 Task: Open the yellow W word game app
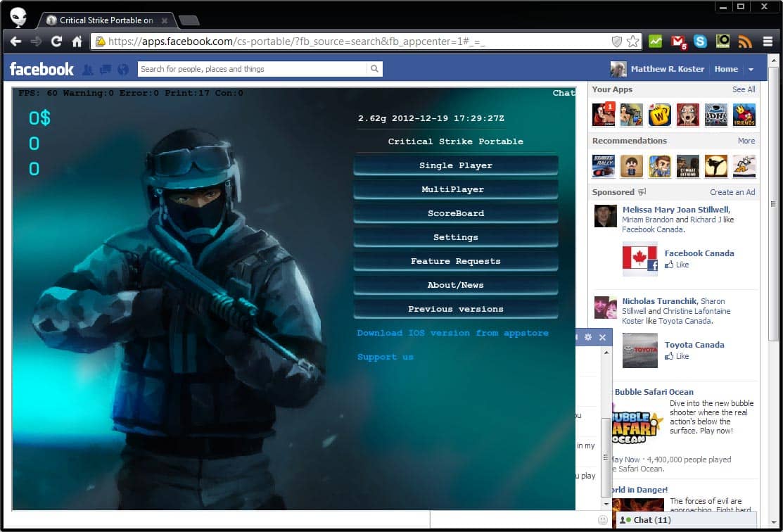(660, 115)
